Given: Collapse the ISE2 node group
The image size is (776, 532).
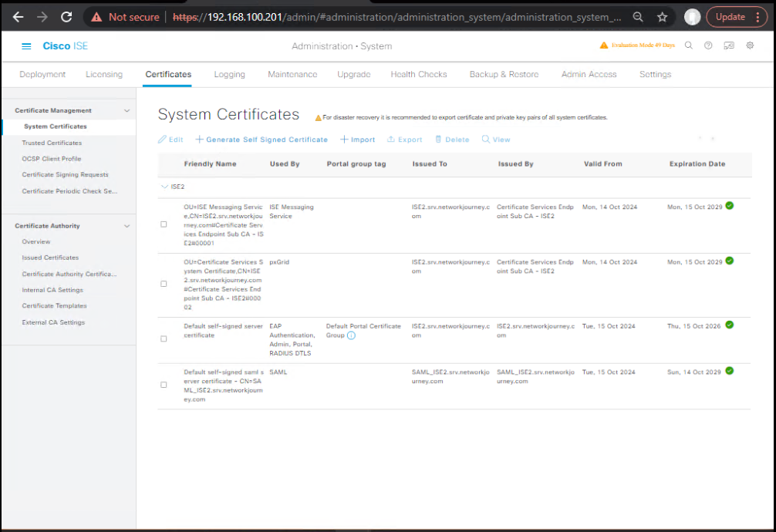Looking at the screenshot, I should pyautogui.click(x=165, y=187).
